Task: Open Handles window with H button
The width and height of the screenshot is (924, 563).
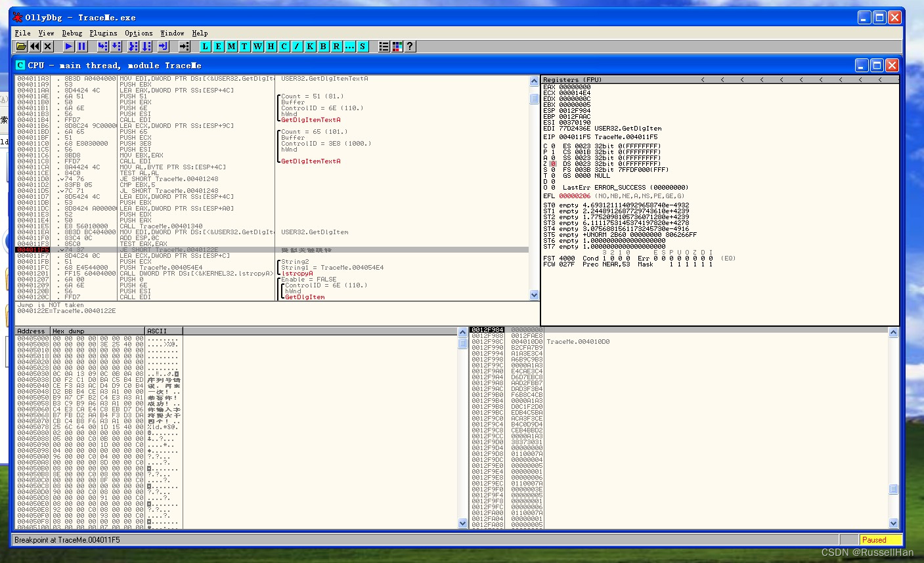Action: [x=271, y=47]
